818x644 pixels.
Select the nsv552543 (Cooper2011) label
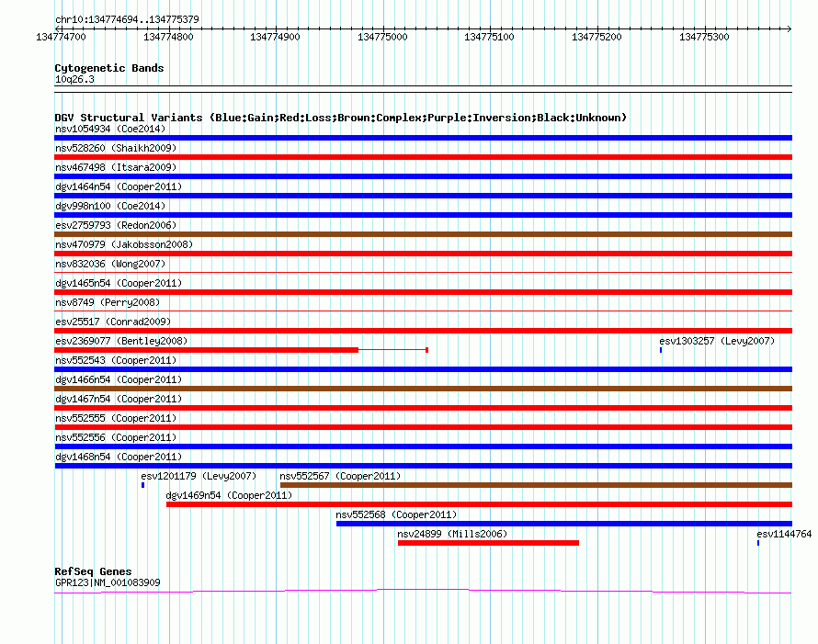click(116, 360)
